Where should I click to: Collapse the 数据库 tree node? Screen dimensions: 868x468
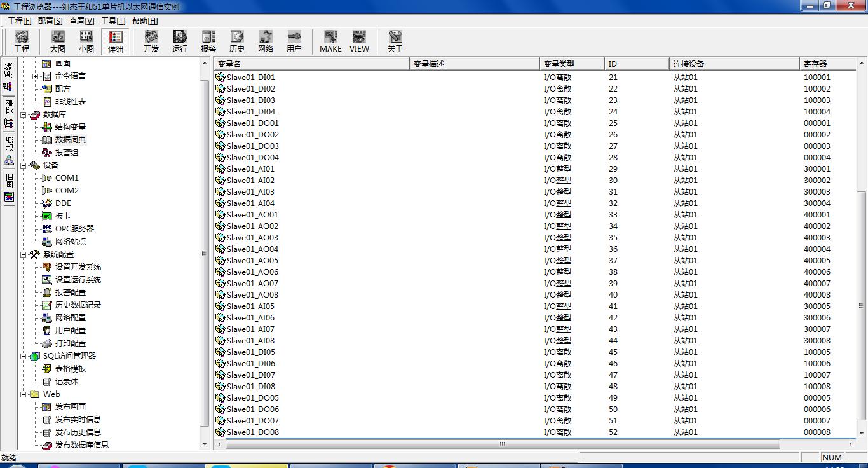tap(24, 114)
